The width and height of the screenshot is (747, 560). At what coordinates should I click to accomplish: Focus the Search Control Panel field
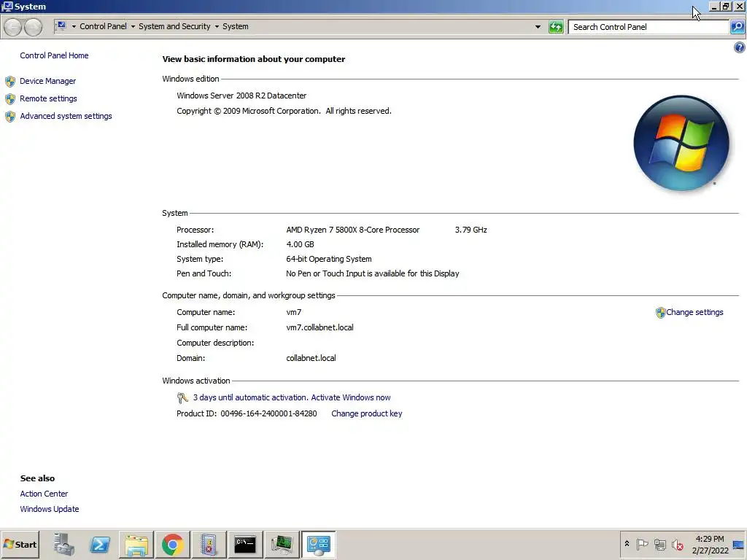coord(649,27)
